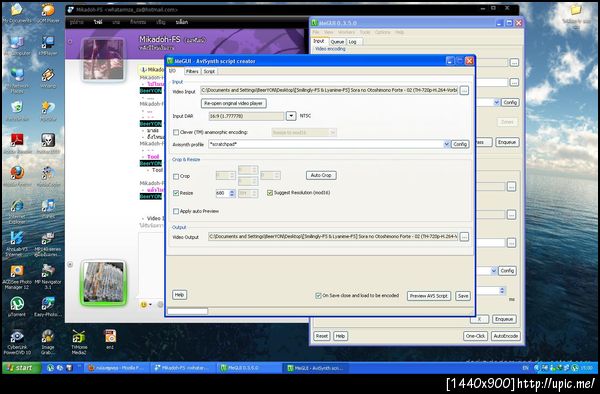
Task: Toggle On Save close and load to be encoded
Action: 318,296
